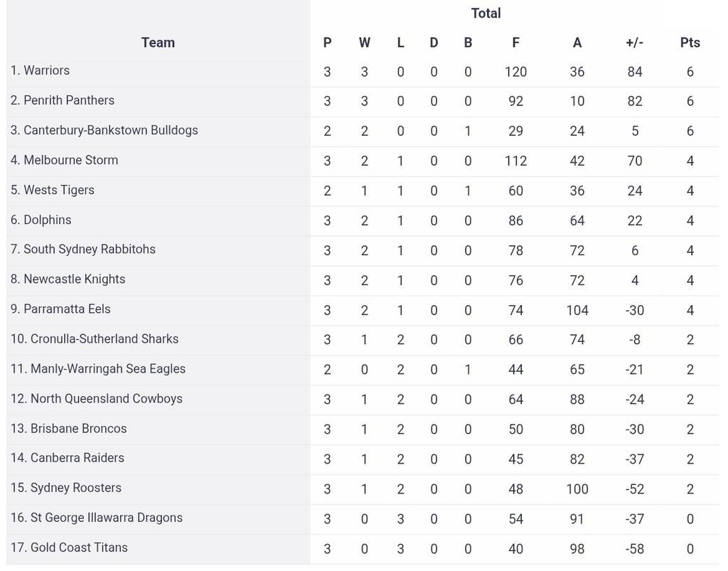Click Cronulla-Sutherland Sharks team name

pyautogui.click(x=104, y=338)
